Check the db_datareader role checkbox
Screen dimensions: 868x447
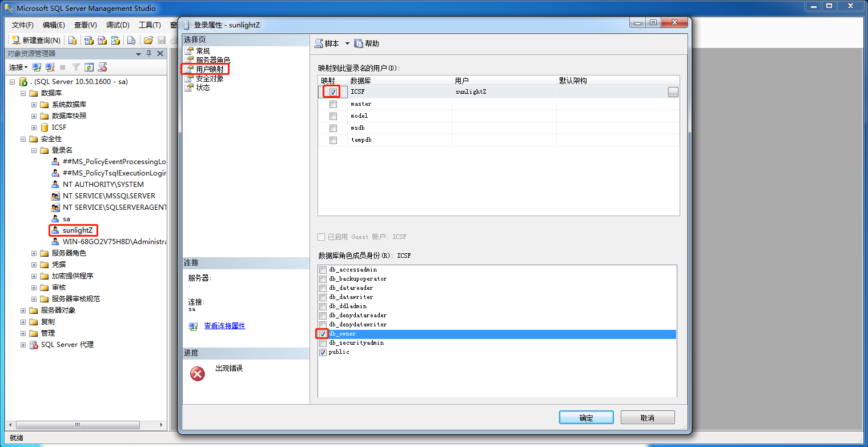coord(323,288)
